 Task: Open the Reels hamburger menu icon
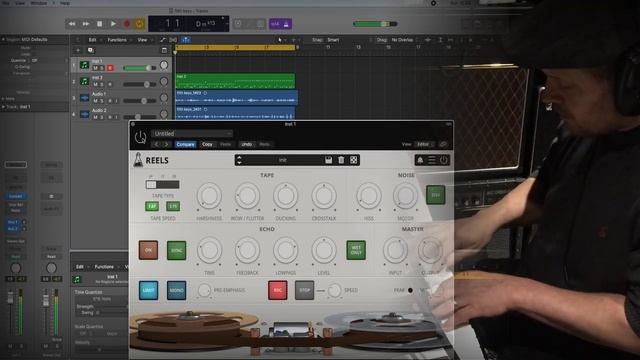coord(432,160)
